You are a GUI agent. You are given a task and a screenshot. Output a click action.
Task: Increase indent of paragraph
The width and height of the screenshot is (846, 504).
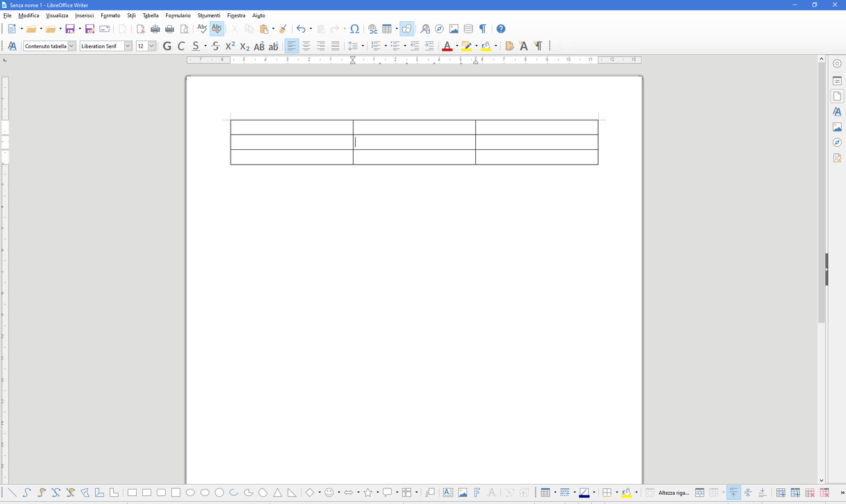click(x=429, y=46)
